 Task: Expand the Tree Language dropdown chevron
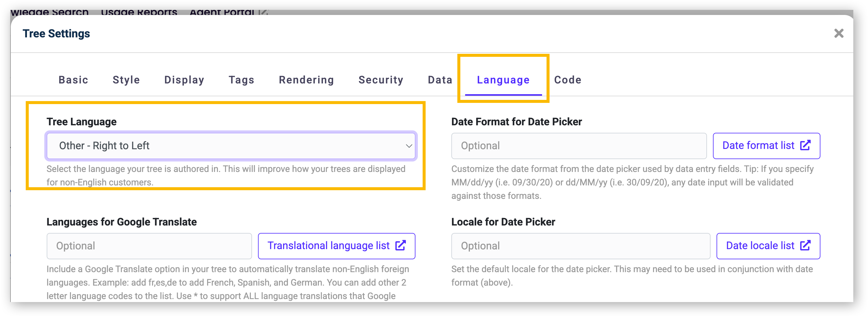pos(409,146)
